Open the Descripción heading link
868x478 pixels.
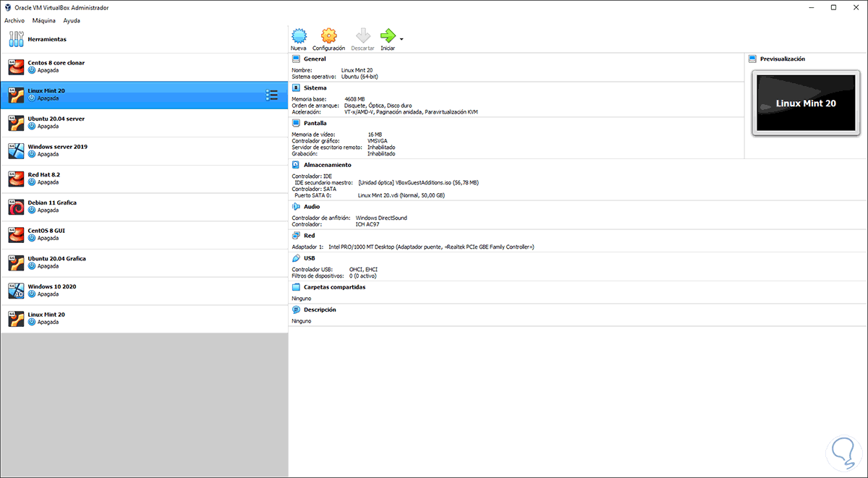[320, 310]
